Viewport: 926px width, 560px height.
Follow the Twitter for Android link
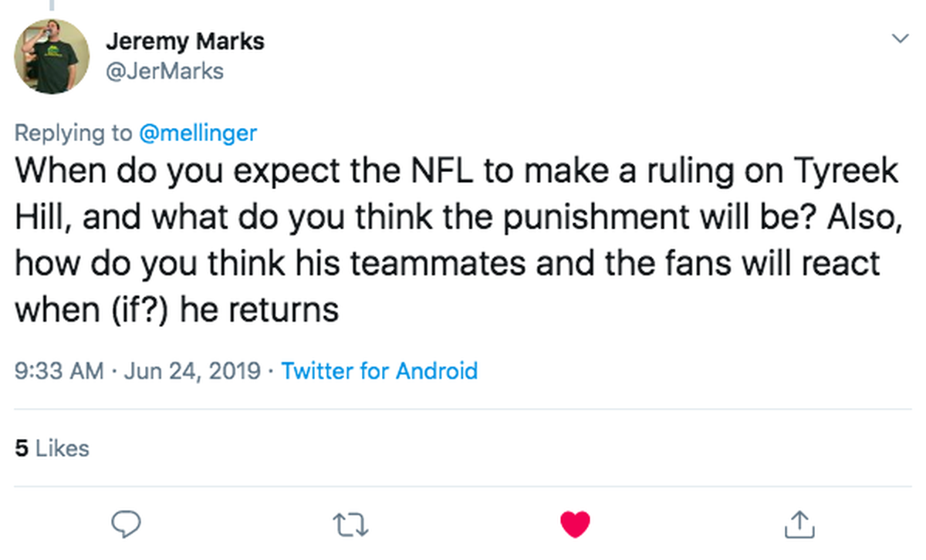pos(380,371)
